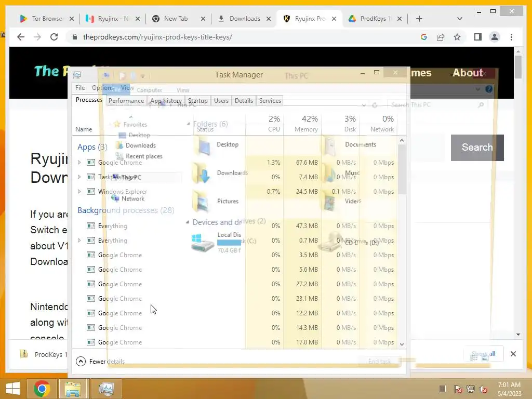Open Chrome's tab search chevron
Viewport: 532px width, 399px height.
coord(459,19)
